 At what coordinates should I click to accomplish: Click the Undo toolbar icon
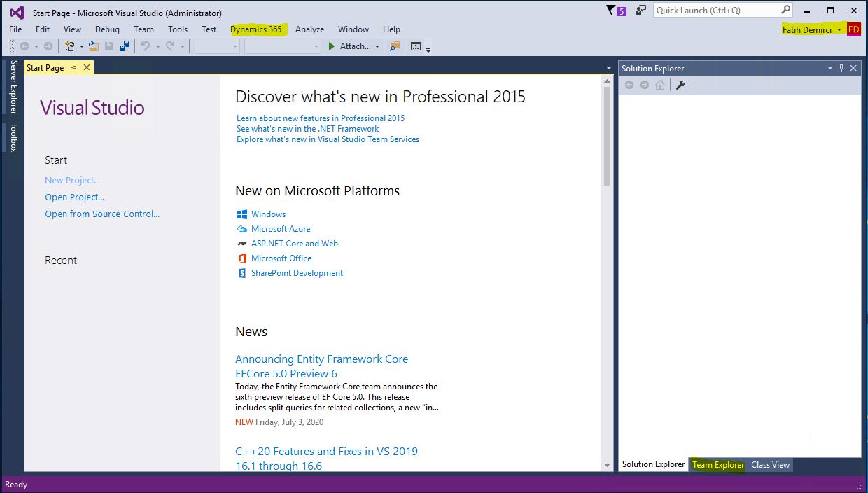[146, 46]
